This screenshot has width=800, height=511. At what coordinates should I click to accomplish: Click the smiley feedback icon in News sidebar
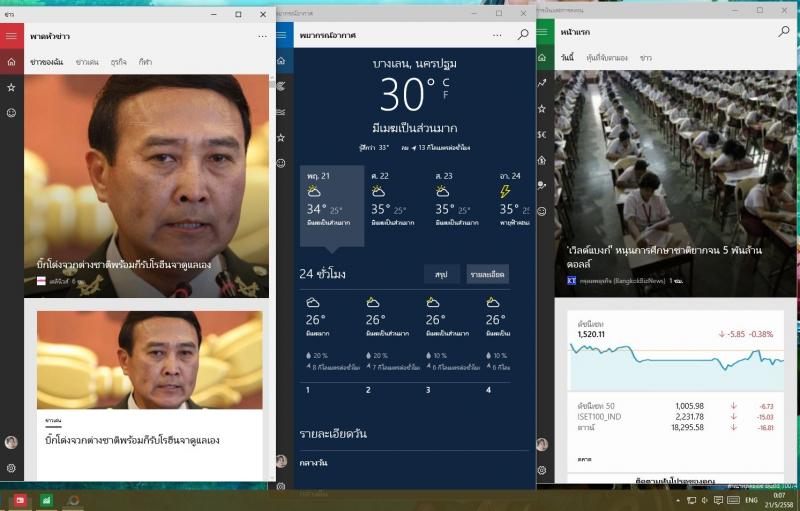tap(11, 113)
